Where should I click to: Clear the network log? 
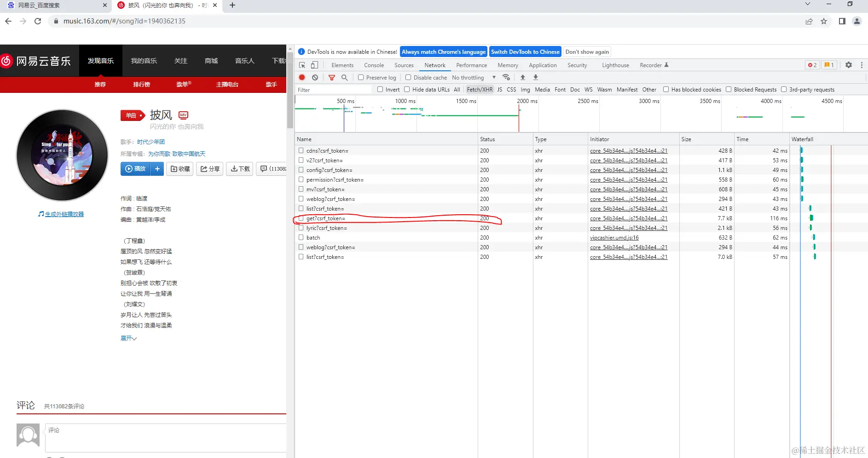315,77
